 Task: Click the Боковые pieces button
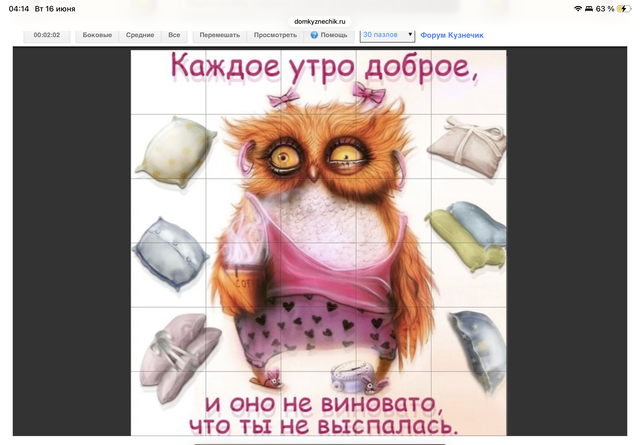pos(97,36)
